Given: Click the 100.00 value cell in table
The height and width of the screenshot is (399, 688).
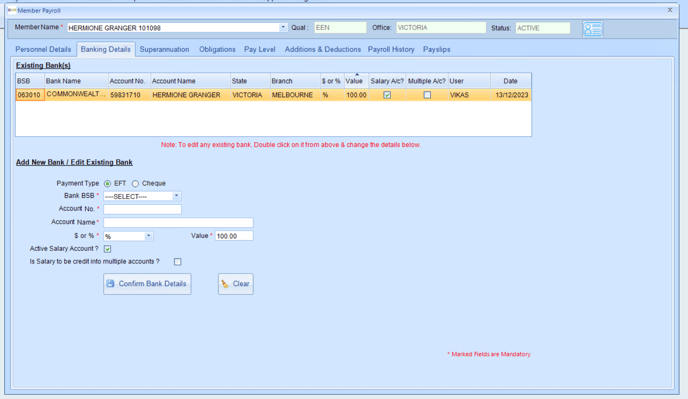Looking at the screenshot, I should click(x=356, y=95).
